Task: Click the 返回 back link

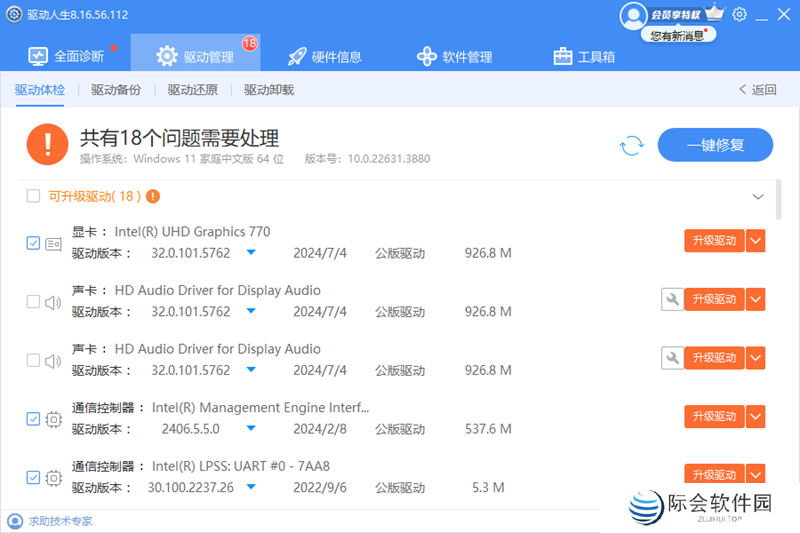Action: click(757, 90)
